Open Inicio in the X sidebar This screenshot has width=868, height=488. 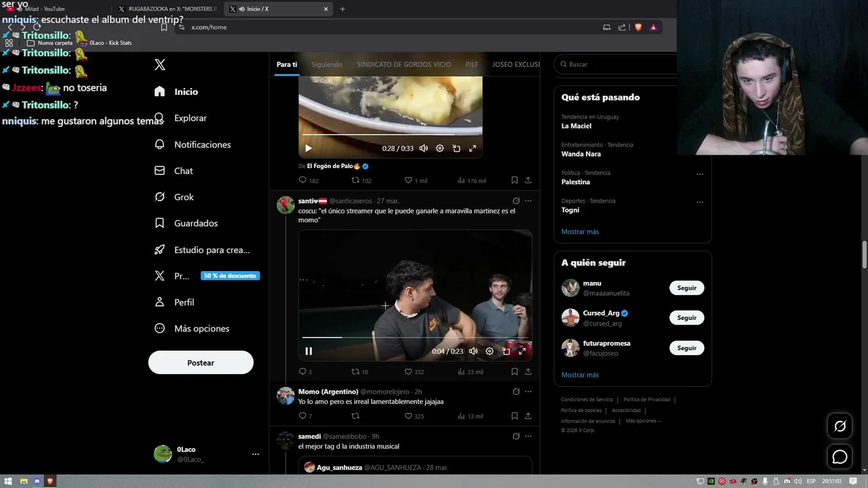pyautogui.click(x=176, y=91)
